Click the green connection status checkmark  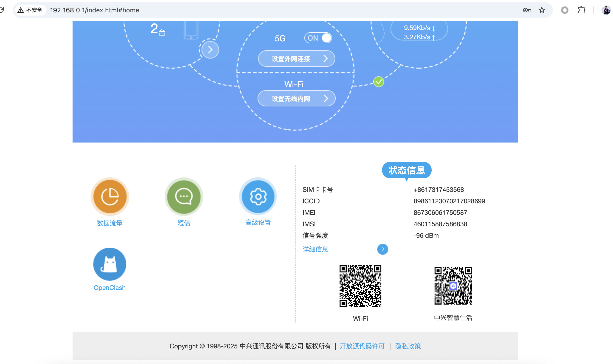379,82
